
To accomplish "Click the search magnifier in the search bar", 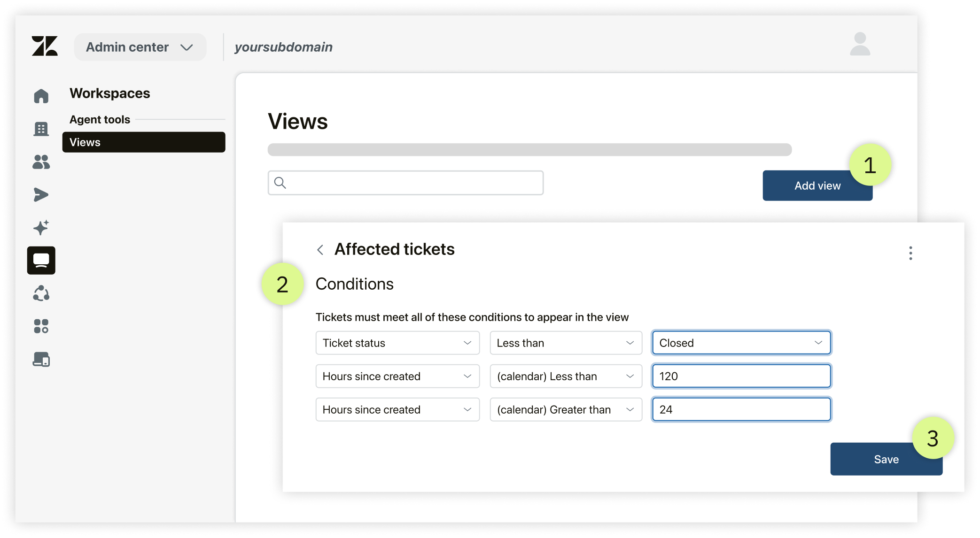I will click(280, 182).
